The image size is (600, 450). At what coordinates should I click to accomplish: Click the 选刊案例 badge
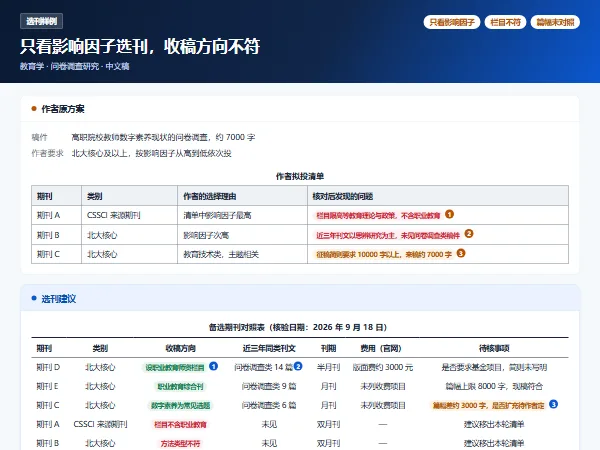pyautogui.click(x=41, y=21)
